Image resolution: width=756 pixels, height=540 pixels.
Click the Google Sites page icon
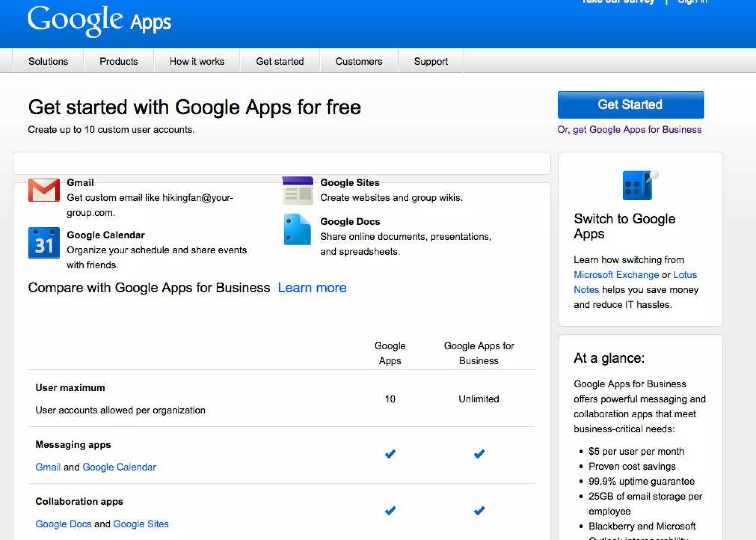coord(298,190)
